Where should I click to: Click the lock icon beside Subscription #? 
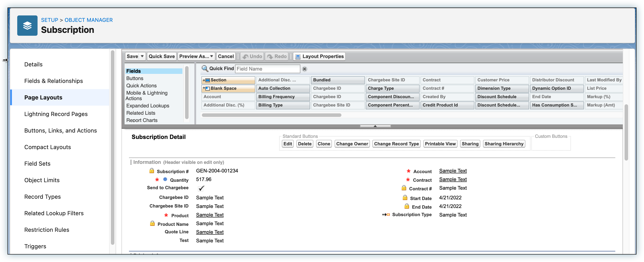coord(152,171)
